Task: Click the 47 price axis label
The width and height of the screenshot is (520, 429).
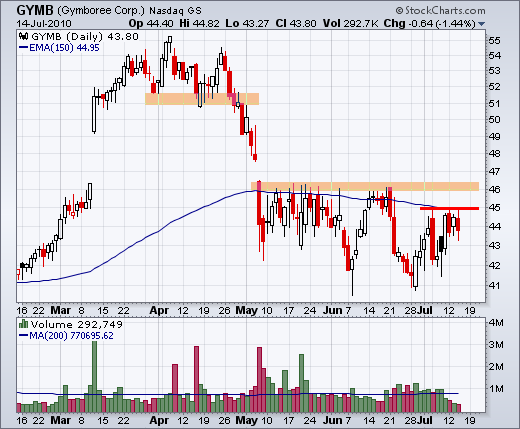Action: click(495, 172)
